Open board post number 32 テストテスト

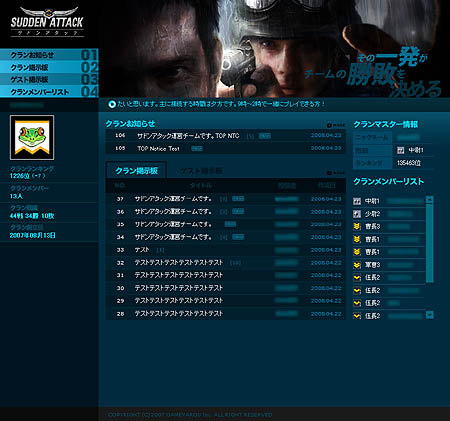click(x=179, y=263)
